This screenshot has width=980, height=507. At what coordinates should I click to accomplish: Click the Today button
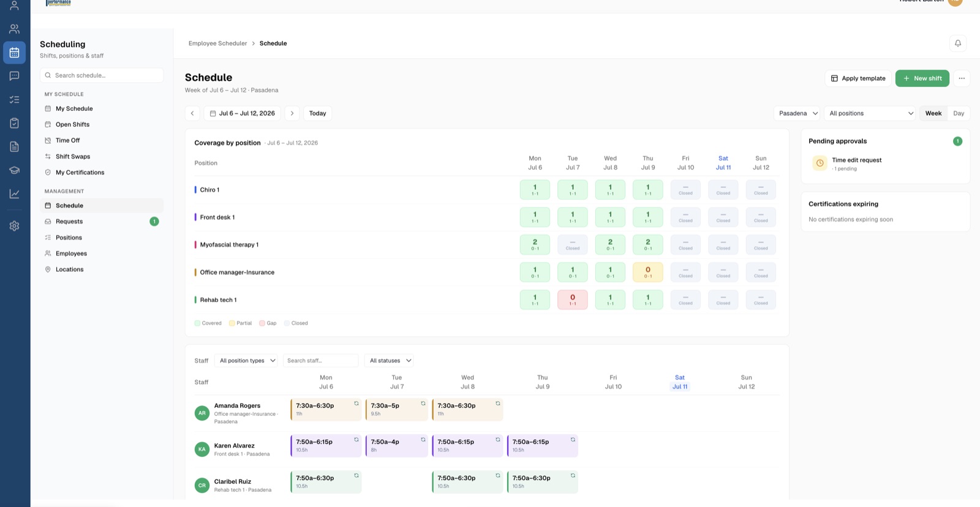(317, 113)
